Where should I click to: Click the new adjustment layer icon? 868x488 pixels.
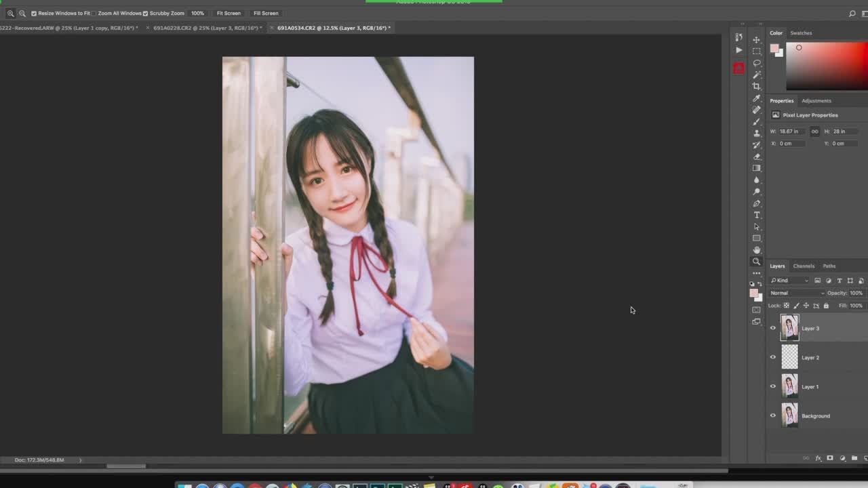pos(842,458)
